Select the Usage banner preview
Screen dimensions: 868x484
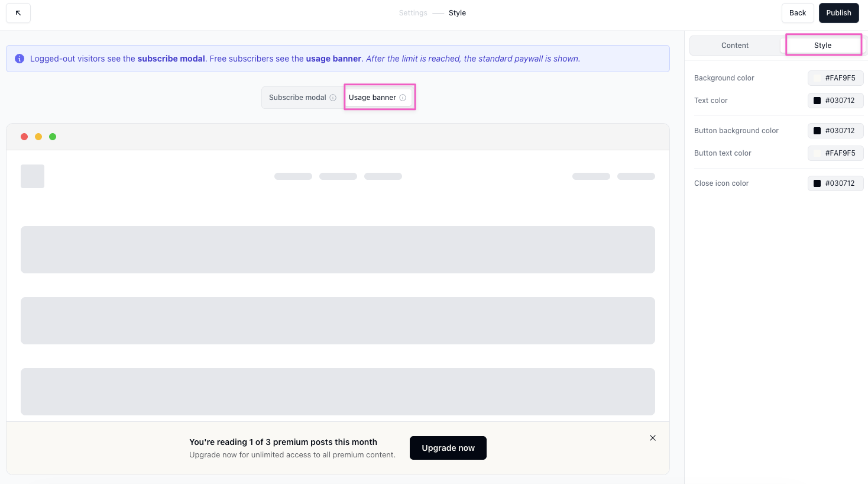pyautogui.click(x=373, y=98)
